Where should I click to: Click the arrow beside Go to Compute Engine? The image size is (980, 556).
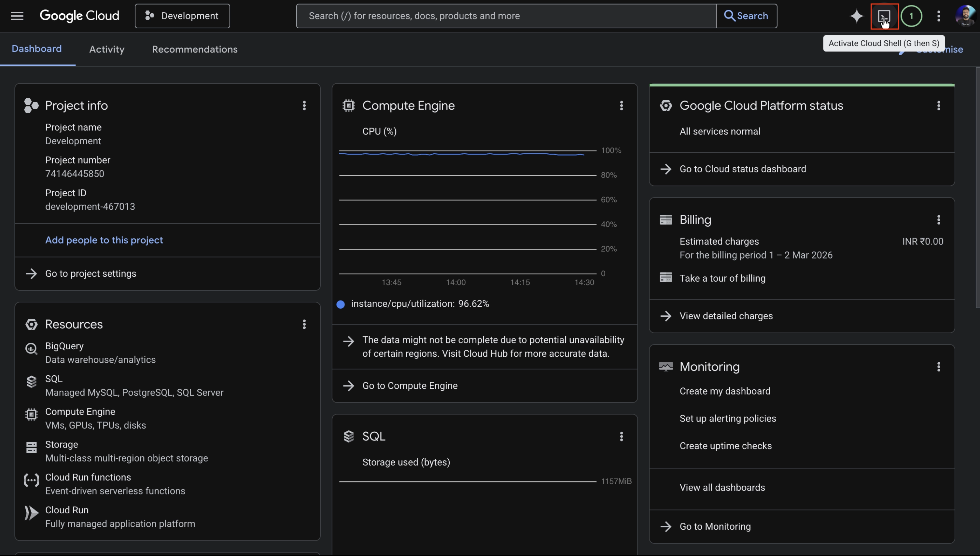click(348, 386)
